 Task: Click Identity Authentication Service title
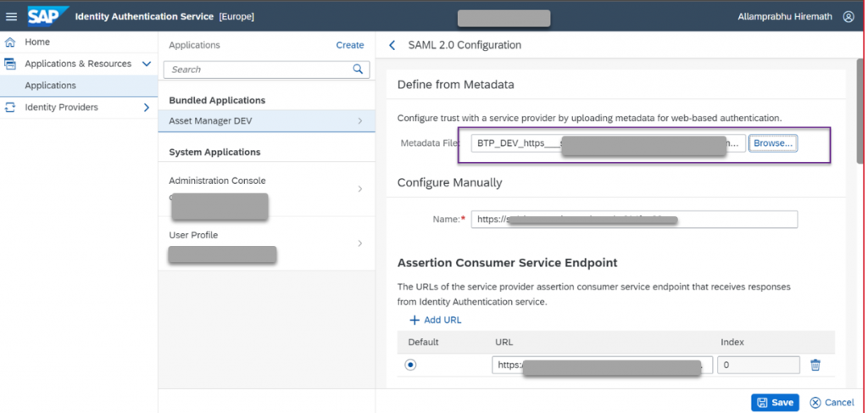[x=144, y=17]
